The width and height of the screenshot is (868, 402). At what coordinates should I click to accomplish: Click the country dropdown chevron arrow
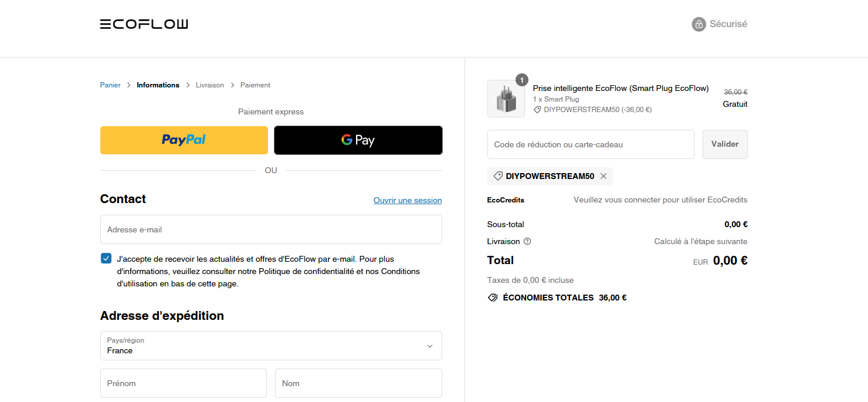coord(430,346)
